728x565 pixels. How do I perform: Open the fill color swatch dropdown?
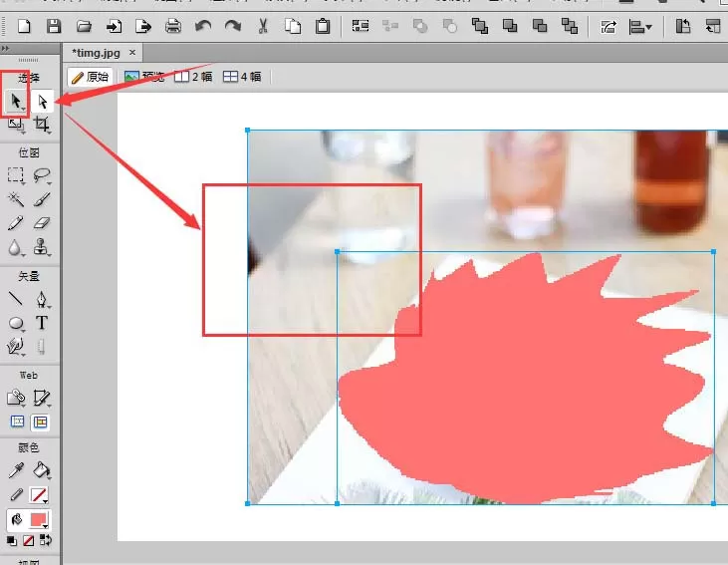pos(39,520)
